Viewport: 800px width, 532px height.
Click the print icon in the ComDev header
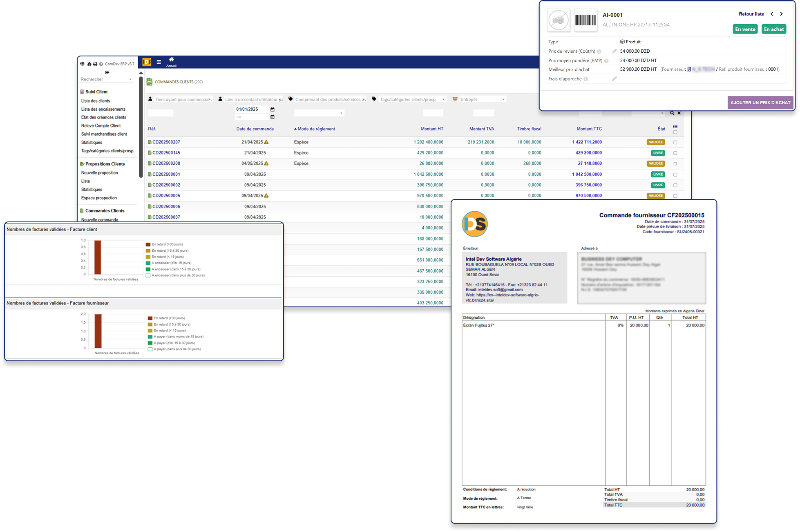(x=95, y=64)
